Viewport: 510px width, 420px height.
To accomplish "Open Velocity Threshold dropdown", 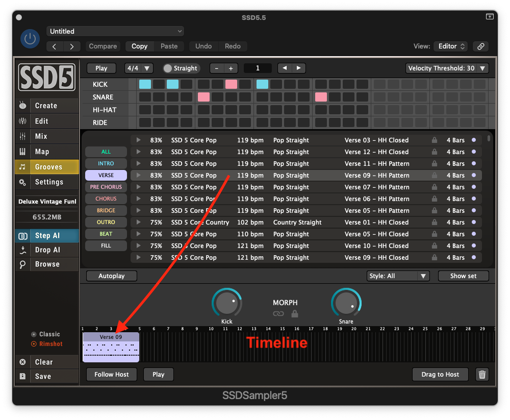I will (x=447, y=68).
